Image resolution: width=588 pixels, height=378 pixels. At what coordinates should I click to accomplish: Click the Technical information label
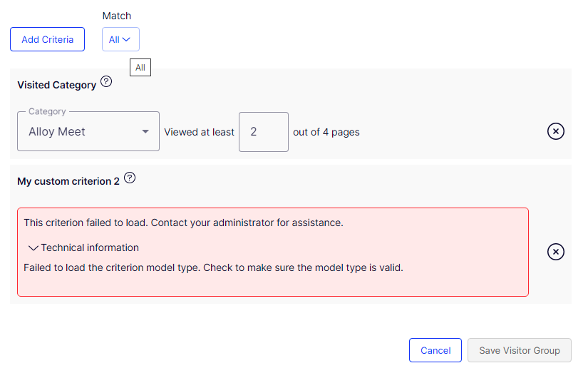pos(90,248)
